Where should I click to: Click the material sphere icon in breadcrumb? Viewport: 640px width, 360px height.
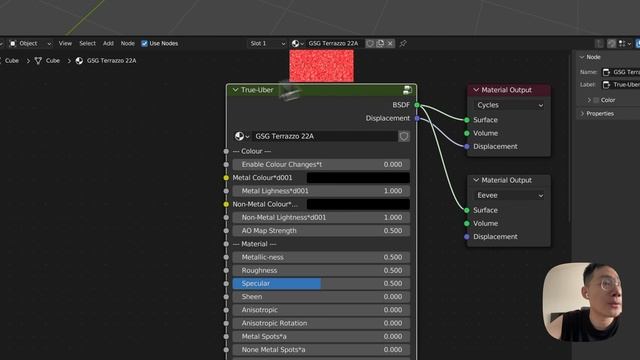(79, 61)
